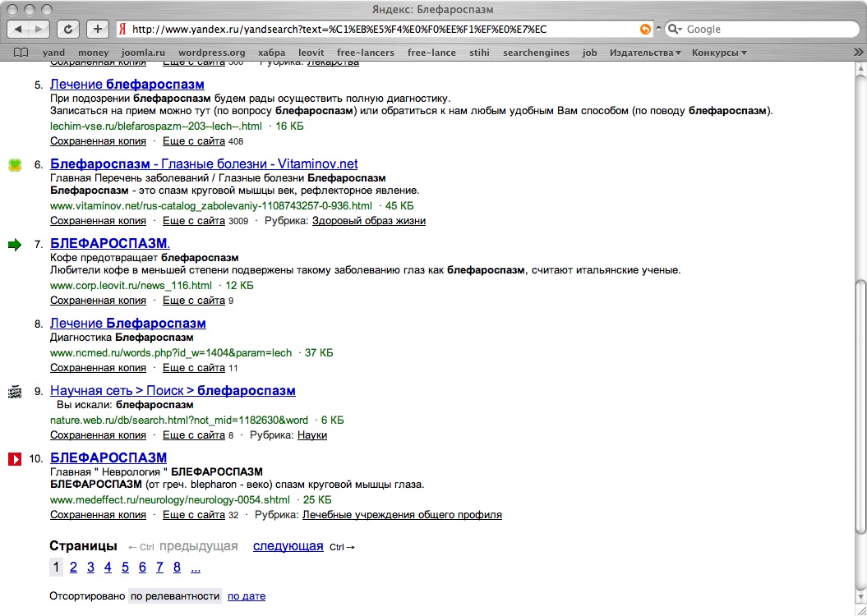Open the stihi bookmark
The height and width of the screenshot is (616, 867).
coord(479,53)
